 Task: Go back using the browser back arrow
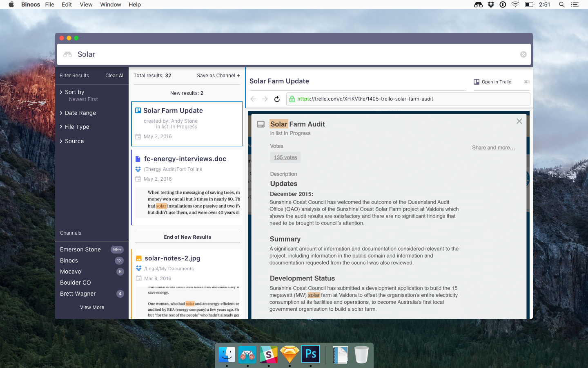(253, 99)
